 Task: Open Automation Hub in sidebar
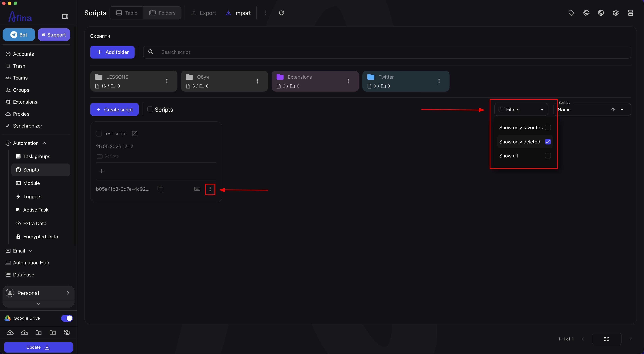tap(31, 263)
